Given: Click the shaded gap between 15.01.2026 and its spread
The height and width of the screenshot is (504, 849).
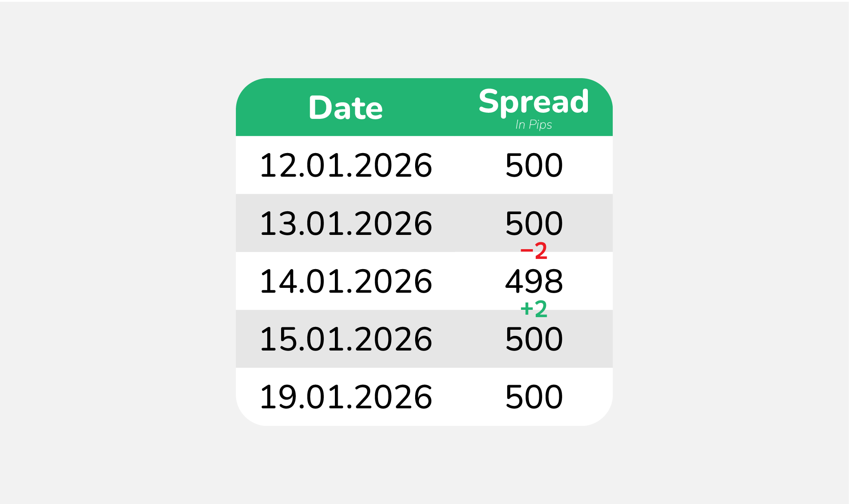Looking at the screenshot, I should pos(468,339).
